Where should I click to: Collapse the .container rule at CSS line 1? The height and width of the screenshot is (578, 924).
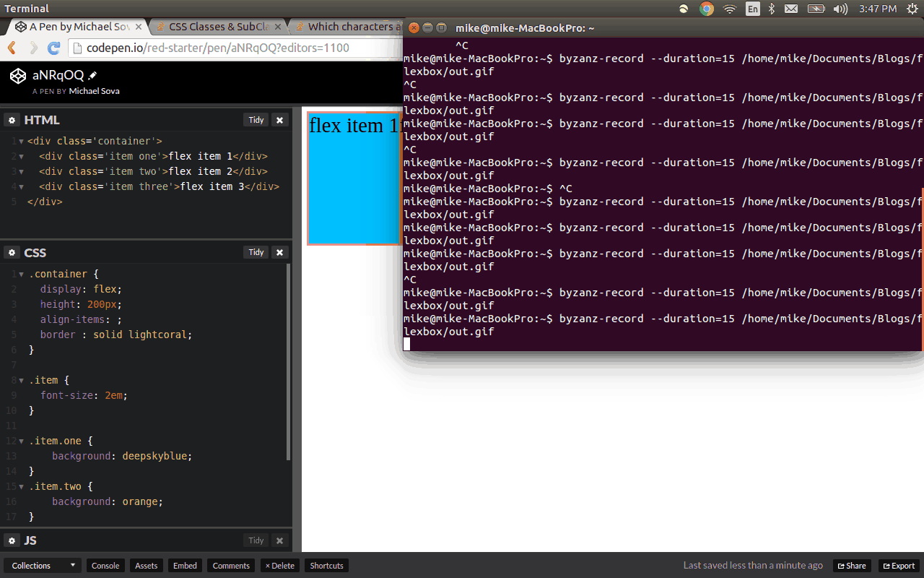pyautogui.click(x=22, y=275)
